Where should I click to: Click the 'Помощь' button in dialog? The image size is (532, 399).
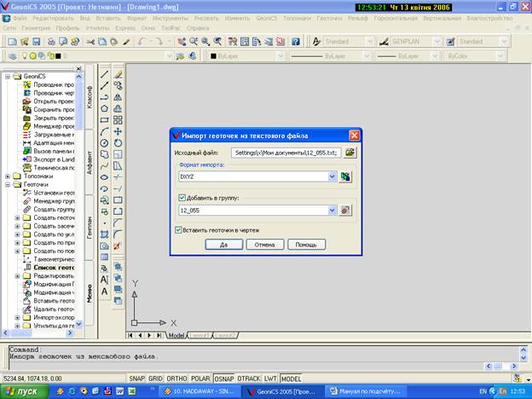306,245
